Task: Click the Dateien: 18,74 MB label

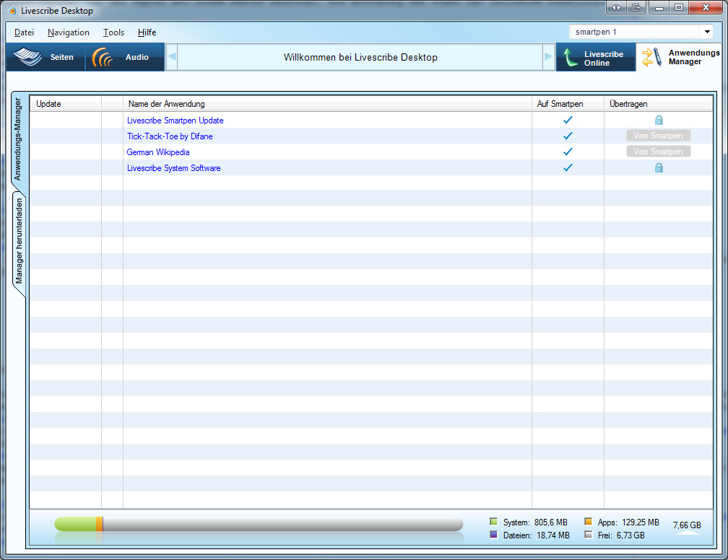Action: pos(536,535)
